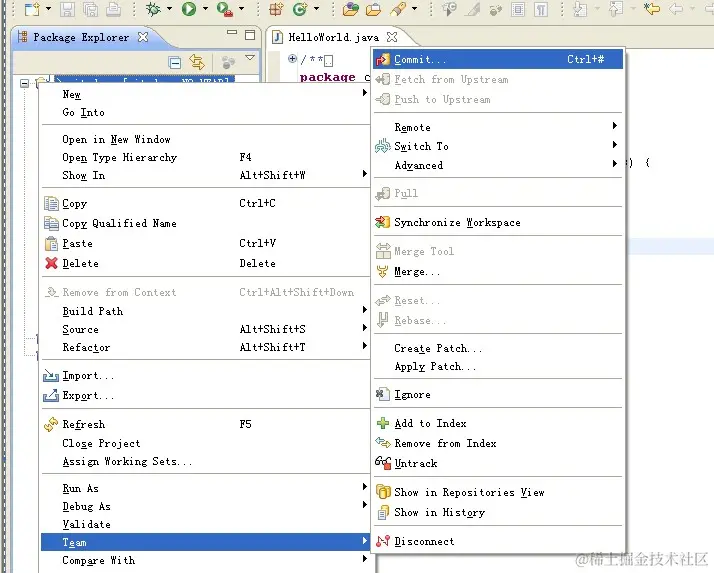This screenshot has height=573, width=714.
Task: Toggle Link with Editor arrows icon
Action: 197,62
